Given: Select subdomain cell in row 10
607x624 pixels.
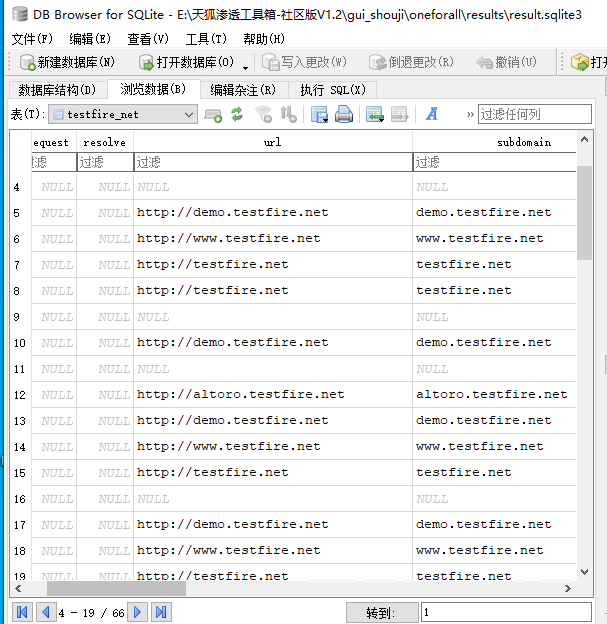Looking at the screenshot, I should click(494, 343).
